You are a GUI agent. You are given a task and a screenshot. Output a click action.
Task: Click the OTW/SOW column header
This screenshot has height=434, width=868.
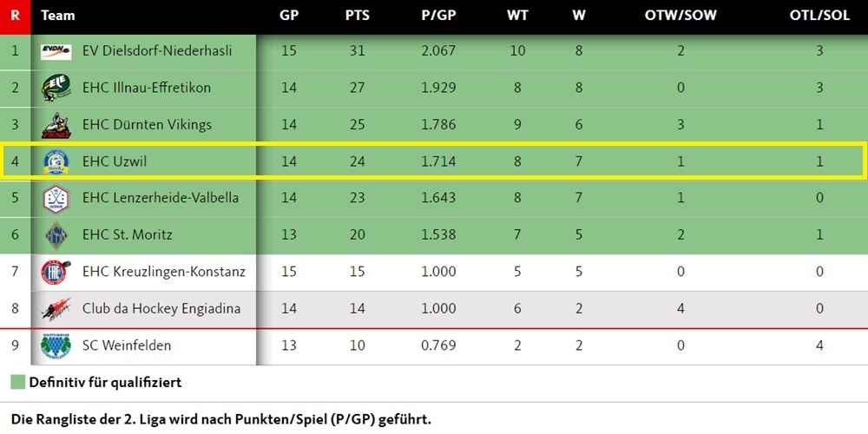point(680,16)
